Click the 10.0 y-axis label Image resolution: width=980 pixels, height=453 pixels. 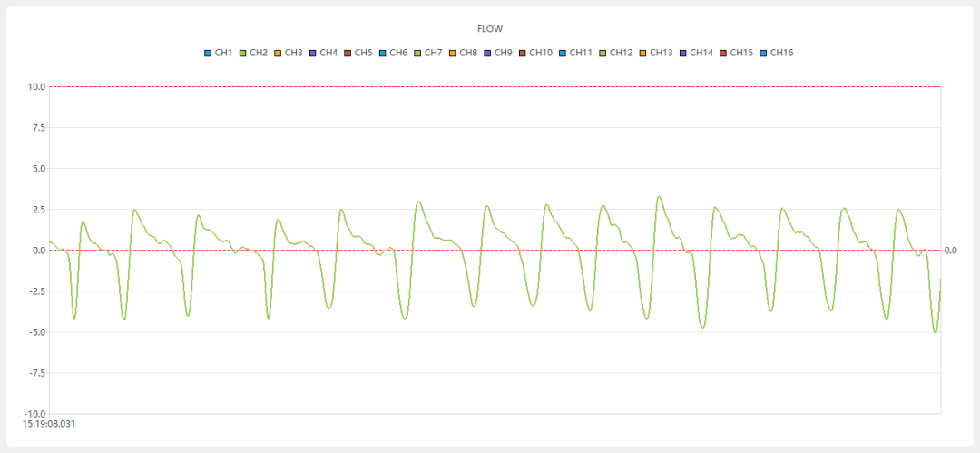(x=36, y=87)
